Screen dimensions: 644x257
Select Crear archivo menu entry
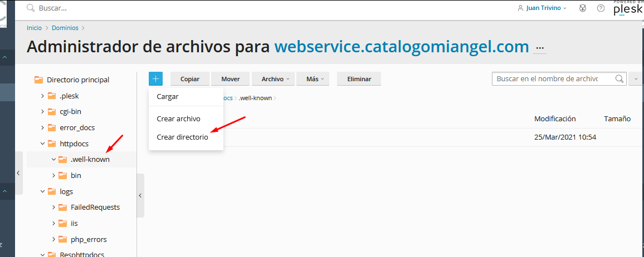click(178, 118)
